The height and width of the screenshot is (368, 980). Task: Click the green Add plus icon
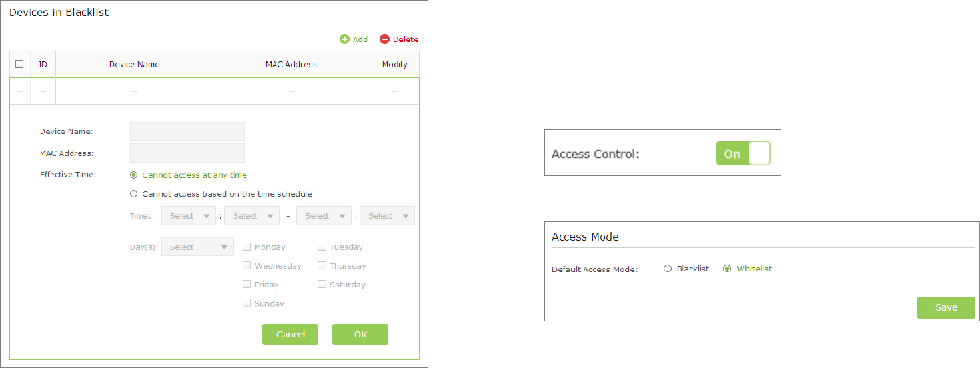pyautogui.click(x=344, y=39)
